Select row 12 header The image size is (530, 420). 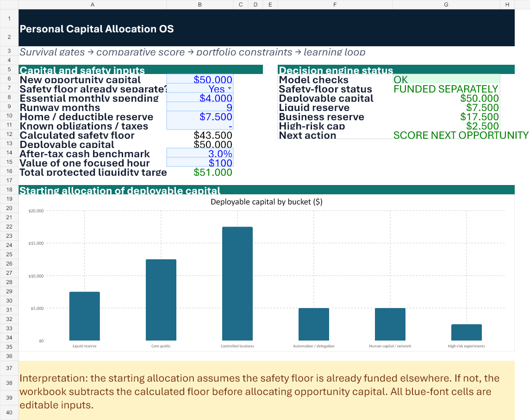9,134
